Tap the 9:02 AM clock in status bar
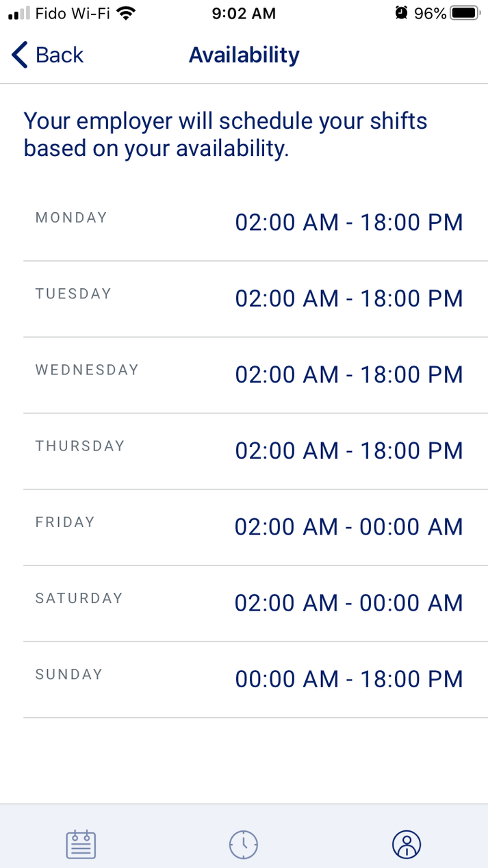The height and width of the screenshot is (868, 488). point(244,13)
